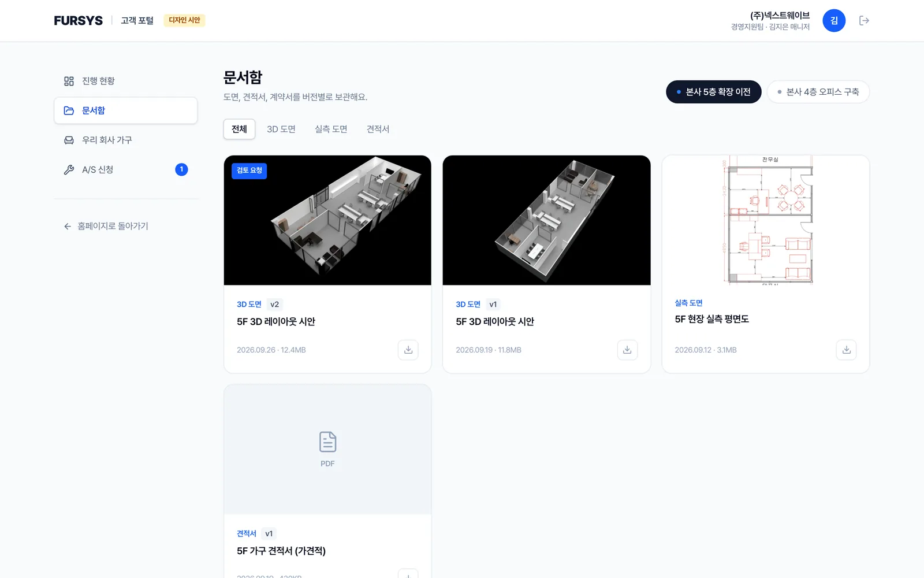Click the (주)넥스트웨이브 company name
This screenshot has width=924, height=578.
click(x=780, y=16)
